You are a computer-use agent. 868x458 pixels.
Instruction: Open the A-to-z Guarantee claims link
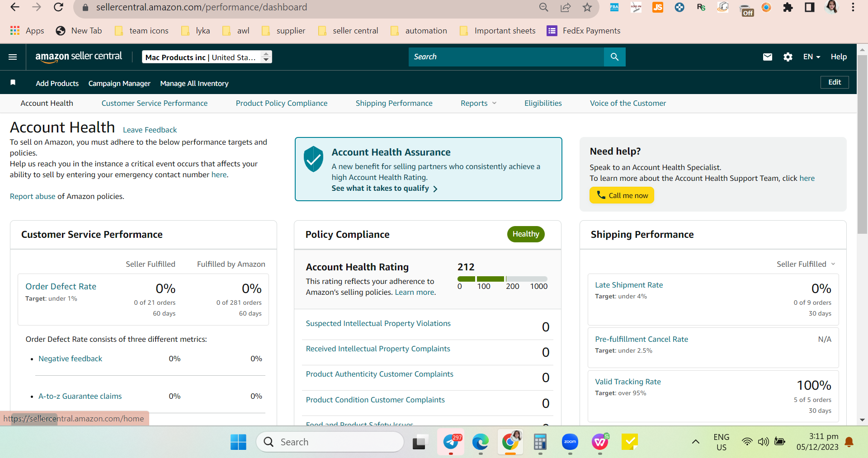pyautogui.click(x=80, y=396)
